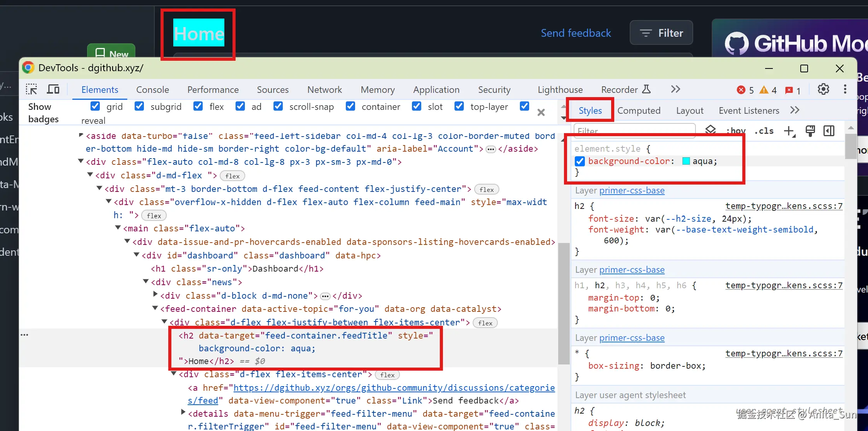This screenshot has width=868, height=431.
Task: Toggle the device toolbar icon
Action: (53, 89)
